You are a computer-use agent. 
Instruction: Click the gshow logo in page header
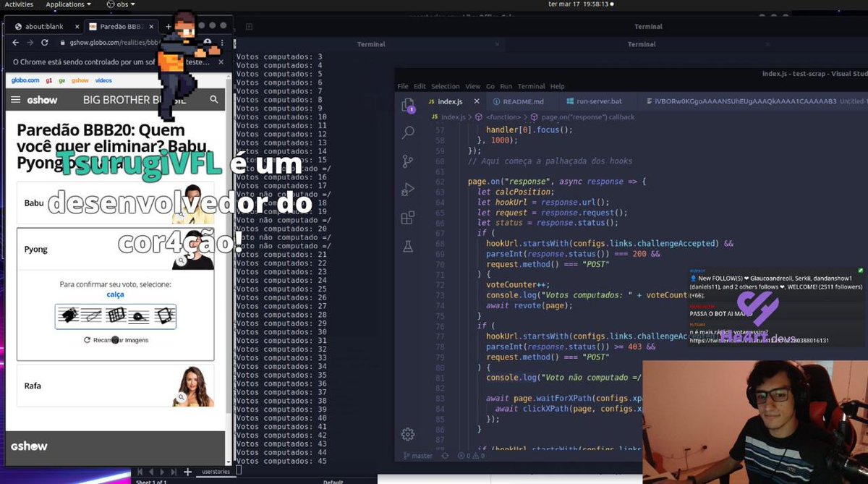tap(42, 100)
